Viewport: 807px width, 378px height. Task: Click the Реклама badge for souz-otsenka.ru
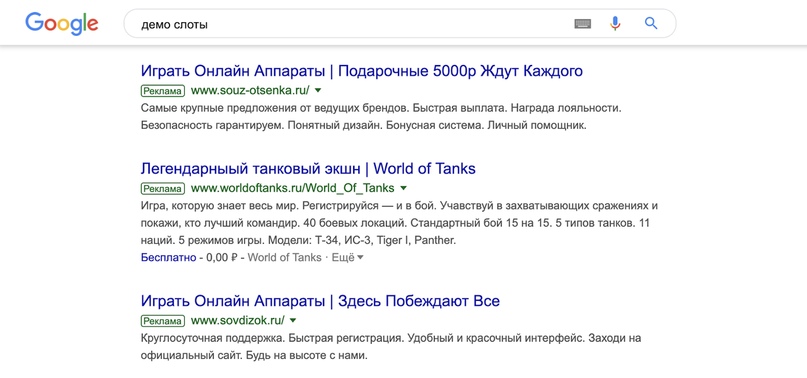(162, 91)
